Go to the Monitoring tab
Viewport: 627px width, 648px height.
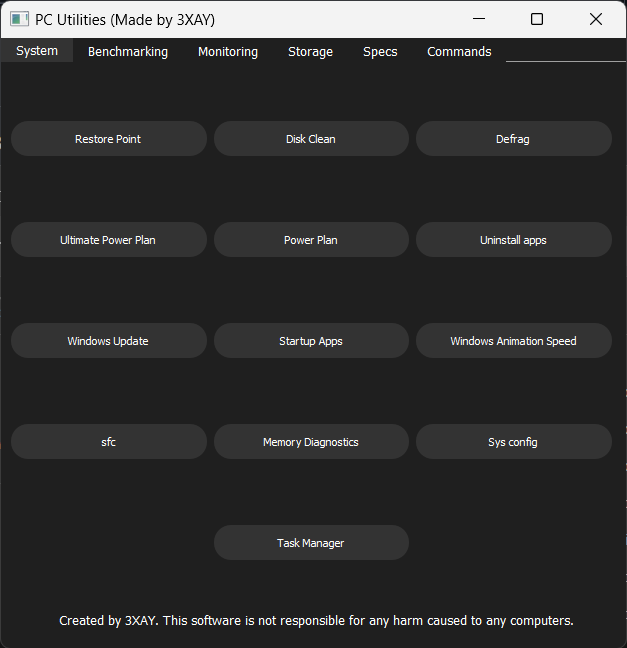228,52
